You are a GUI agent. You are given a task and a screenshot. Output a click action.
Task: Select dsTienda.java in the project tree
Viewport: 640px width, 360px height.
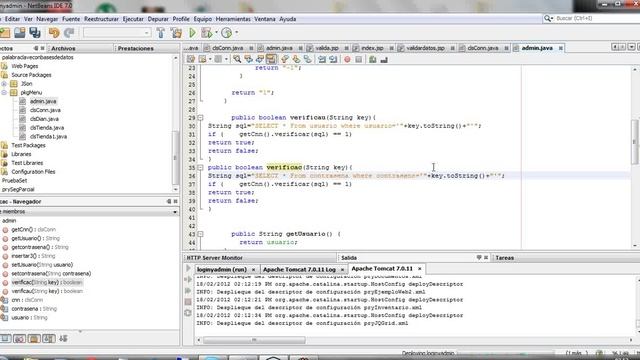47,128
